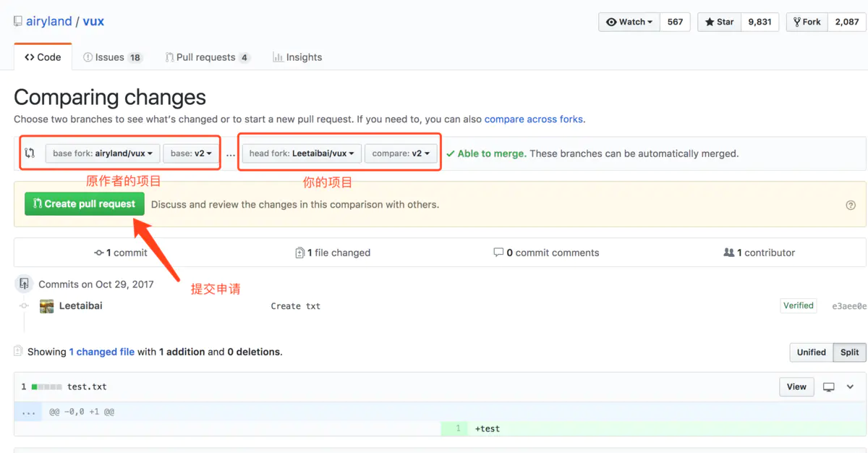Viewport: 868px width, 453px height.
Task: Open the Insights tab
Action: [297, 56]
